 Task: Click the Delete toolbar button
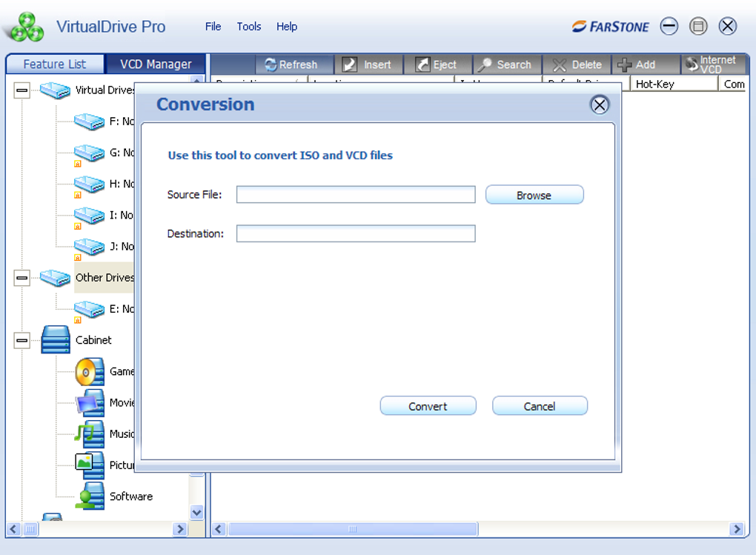click(x=577, y=64)
